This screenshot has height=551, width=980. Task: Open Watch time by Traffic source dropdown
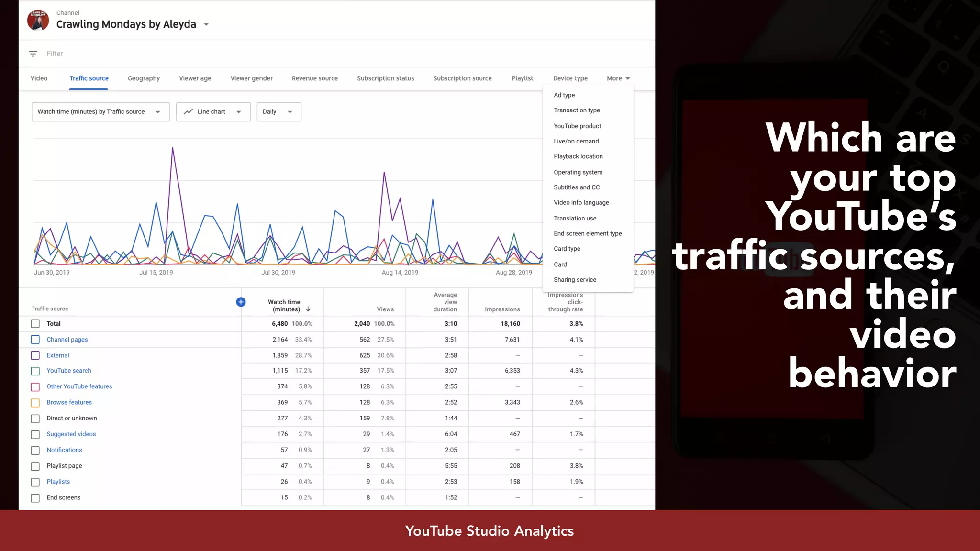(x=100, y=112)
